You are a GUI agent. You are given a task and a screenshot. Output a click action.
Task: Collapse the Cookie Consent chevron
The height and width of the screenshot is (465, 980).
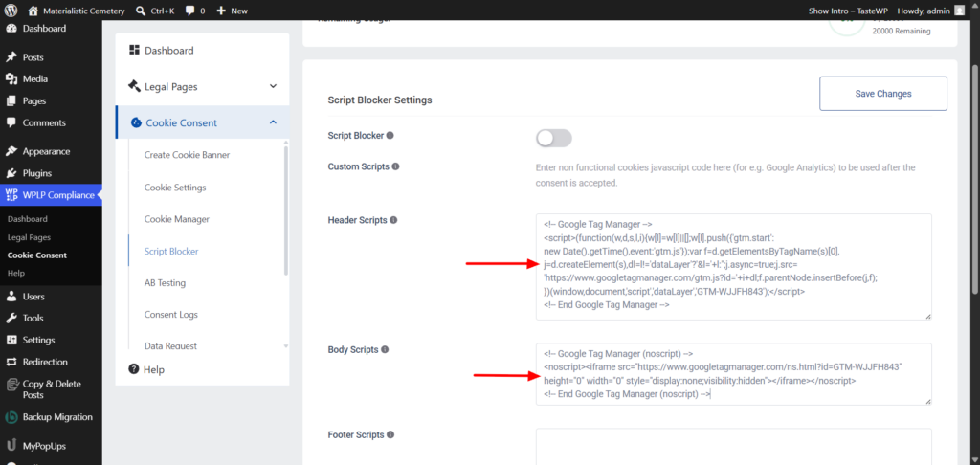click(273, 122)
